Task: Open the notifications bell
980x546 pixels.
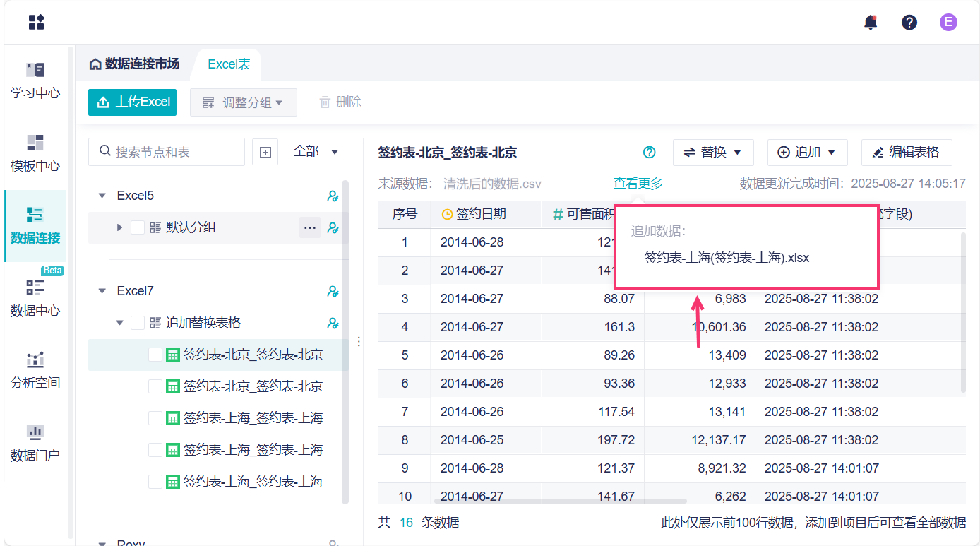Action: tap(871, 23)
